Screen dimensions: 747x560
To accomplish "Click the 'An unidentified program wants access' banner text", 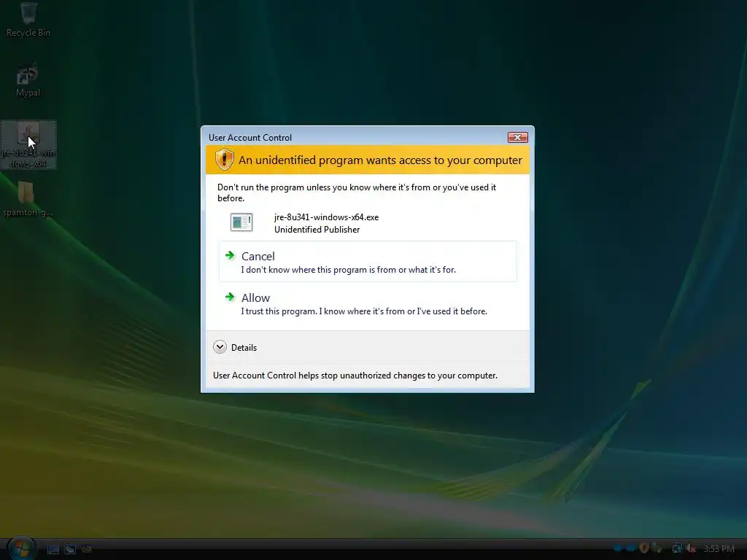I will coord(380,160).
